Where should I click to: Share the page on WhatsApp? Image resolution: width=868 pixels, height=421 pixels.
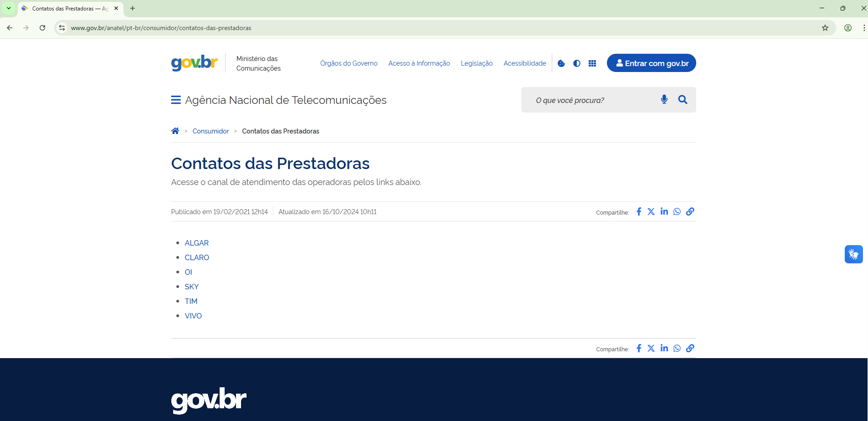point(677,211)
